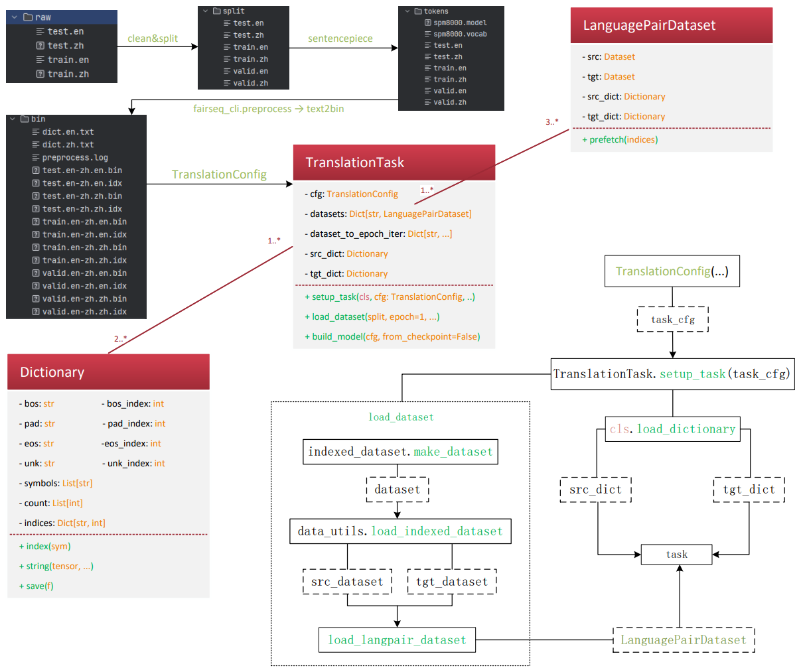Image resolution: width=801 pixels, height=672 pixels.
Task: Click file icon beside train.en in split folder
Action: click(x=227, y=47)
